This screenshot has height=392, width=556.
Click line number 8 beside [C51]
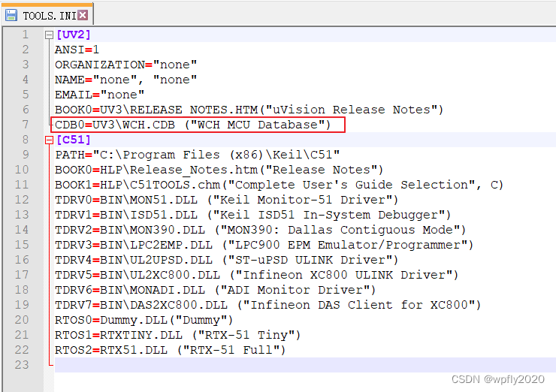(x=26, y=140)
